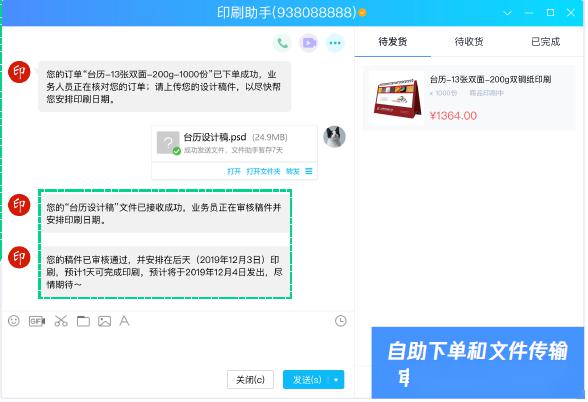Click the 印 avatar beside first order message
588x402 pixels.
19,72
